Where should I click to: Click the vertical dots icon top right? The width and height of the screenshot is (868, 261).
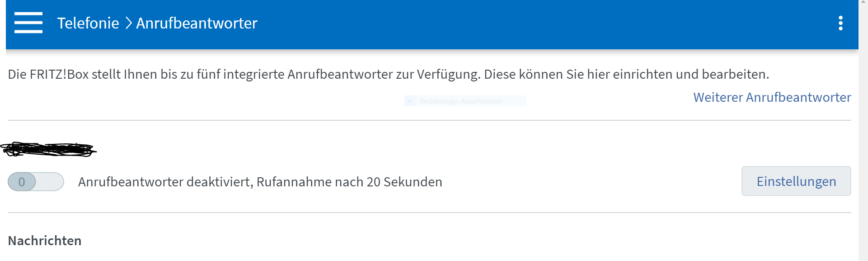pos(840,23)
